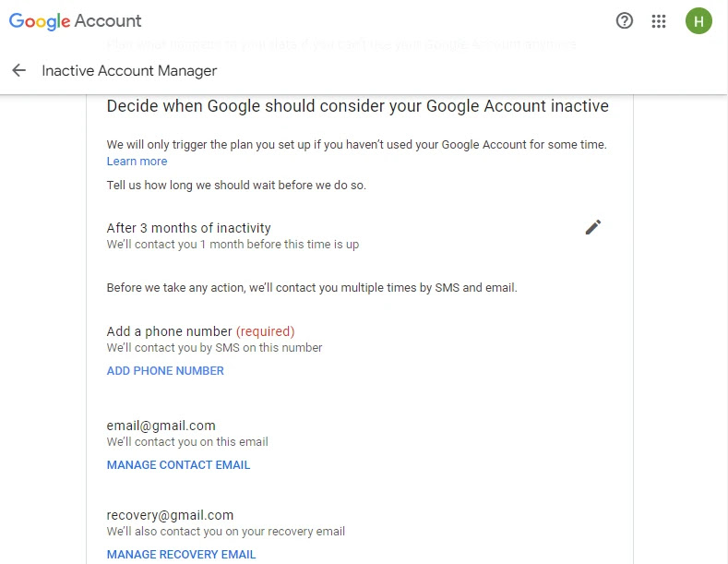Viewport: 728px width, 564px height.
Task: Click the Decide when Google should consider heading
Action: coord(357,106)
